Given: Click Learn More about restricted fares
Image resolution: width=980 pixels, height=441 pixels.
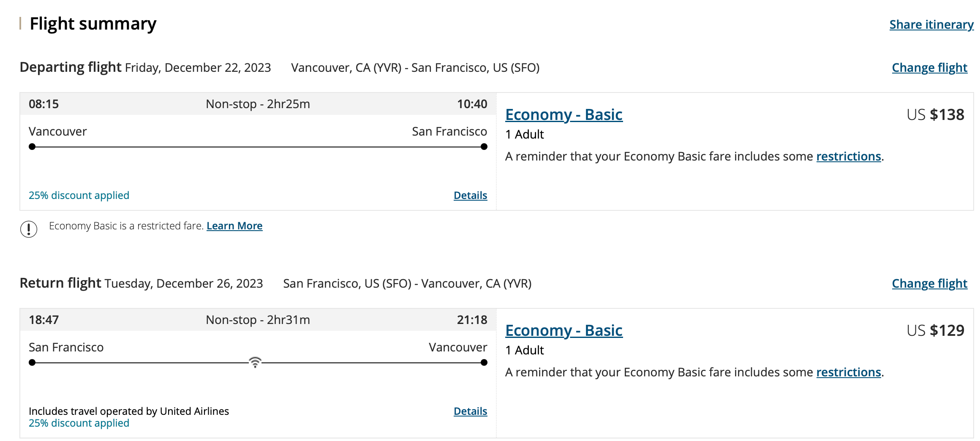Looking at the screenshot, I should pyautogui.click(x=234, y=226).
